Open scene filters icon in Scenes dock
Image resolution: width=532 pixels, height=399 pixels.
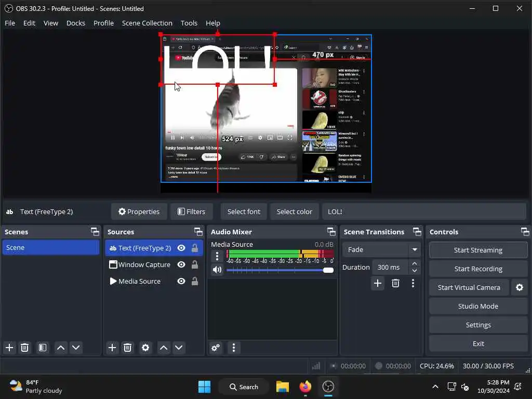coord(43,348)
